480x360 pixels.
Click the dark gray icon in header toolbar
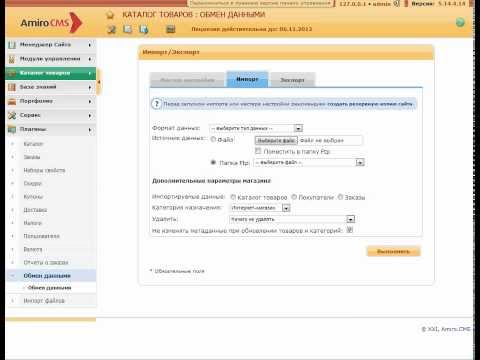pos(171,29)
